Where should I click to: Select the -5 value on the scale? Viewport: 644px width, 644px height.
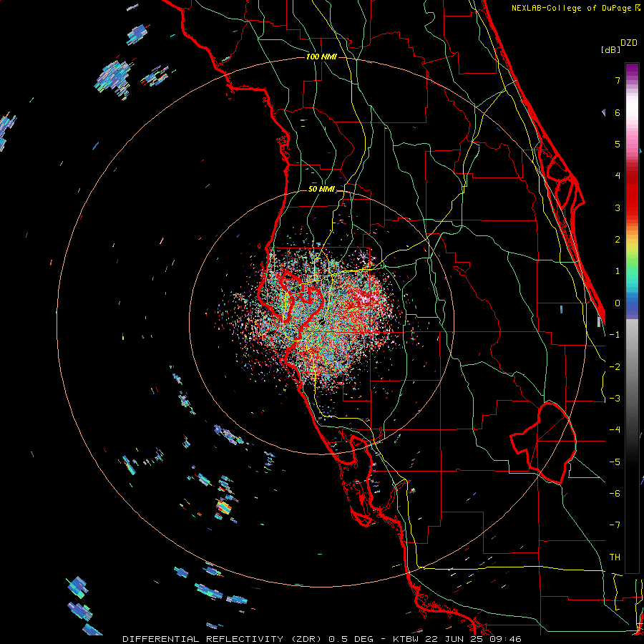tap(615, 462)
